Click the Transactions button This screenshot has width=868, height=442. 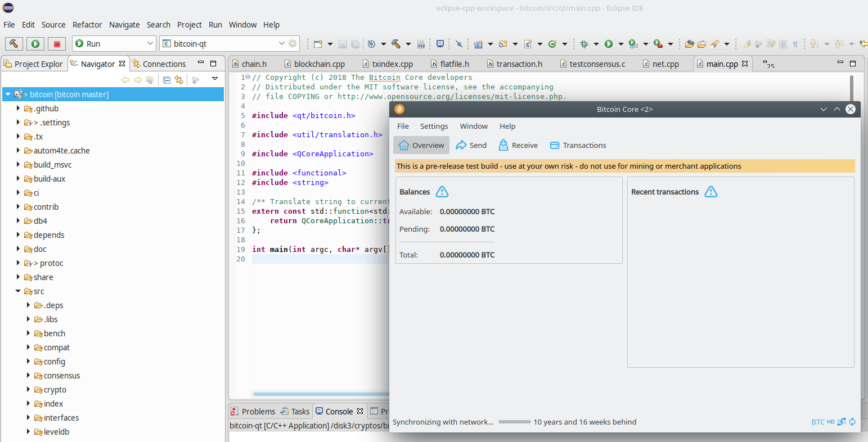coord(578,145)
